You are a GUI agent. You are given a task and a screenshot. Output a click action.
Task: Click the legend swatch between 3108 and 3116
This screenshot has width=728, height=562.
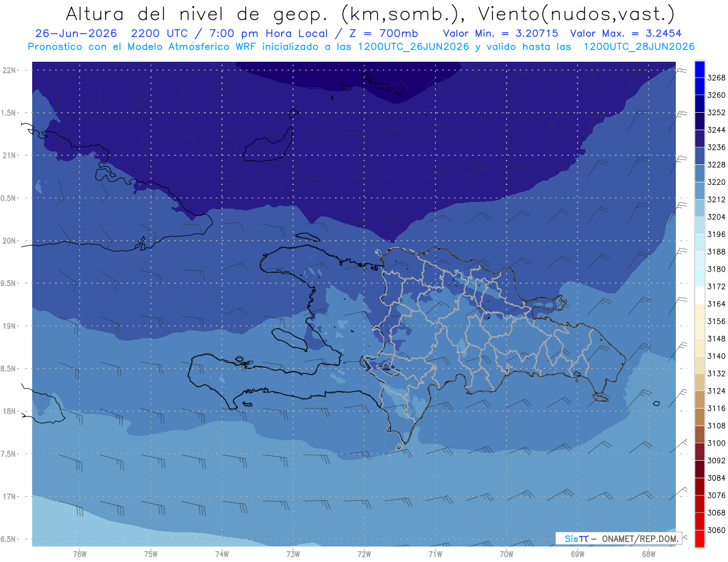click(699, 416)
